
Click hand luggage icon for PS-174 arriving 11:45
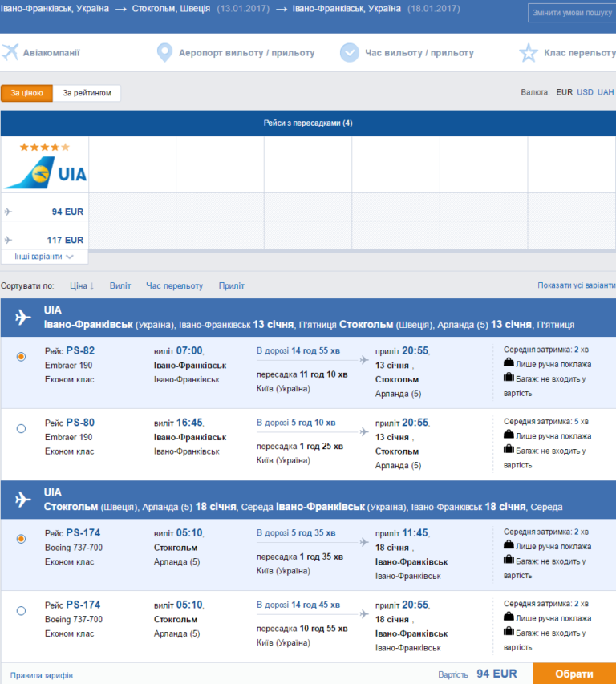tap(509, 544)
